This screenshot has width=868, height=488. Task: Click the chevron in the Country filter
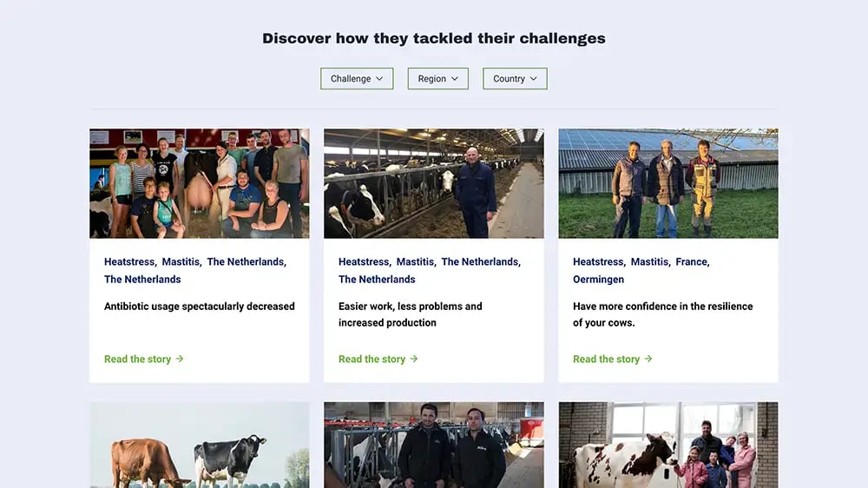coord(534,79)
